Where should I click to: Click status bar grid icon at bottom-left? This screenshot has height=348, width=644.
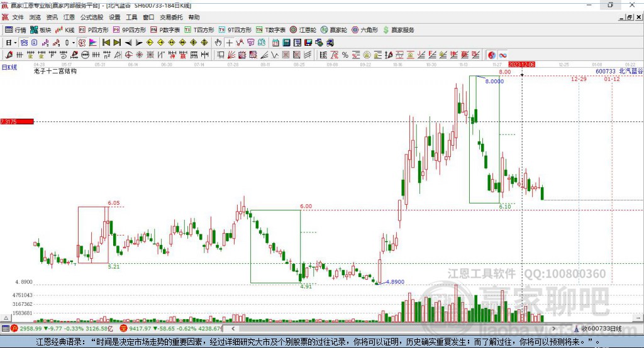5,329
